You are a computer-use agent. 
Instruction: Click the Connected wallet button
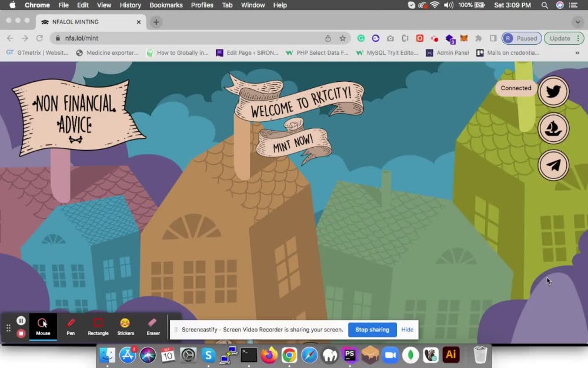(516, 88)
